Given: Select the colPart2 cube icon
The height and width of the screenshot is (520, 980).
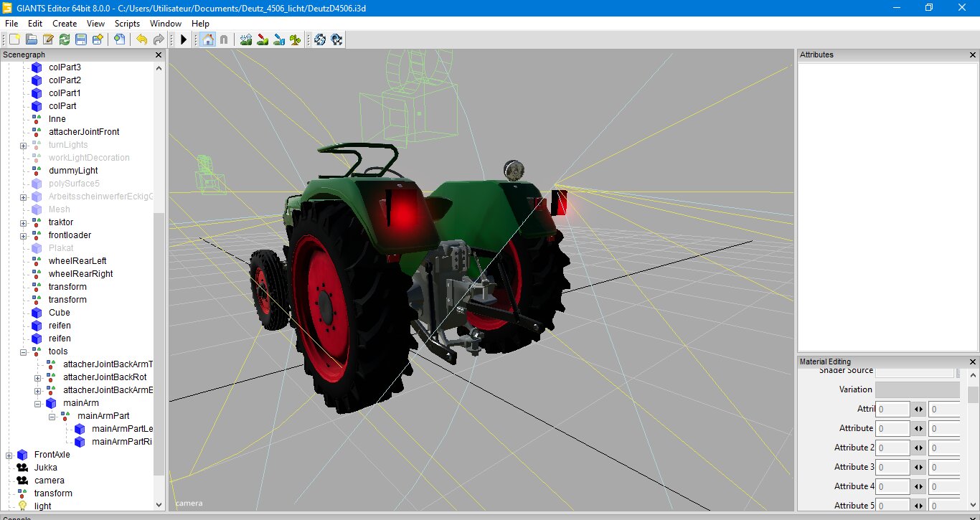Looking at the screenshot, I should click(37, 80).
